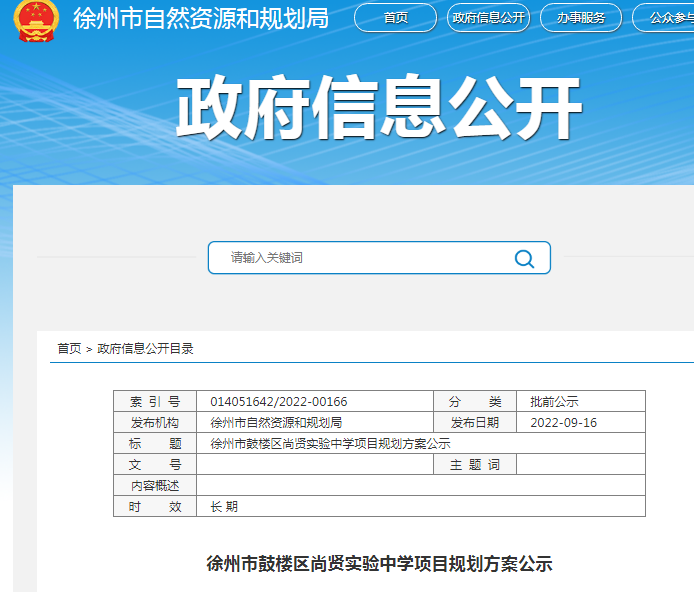Open 政府信息公开目录 breadcrumb link

[x=146, y=349]
